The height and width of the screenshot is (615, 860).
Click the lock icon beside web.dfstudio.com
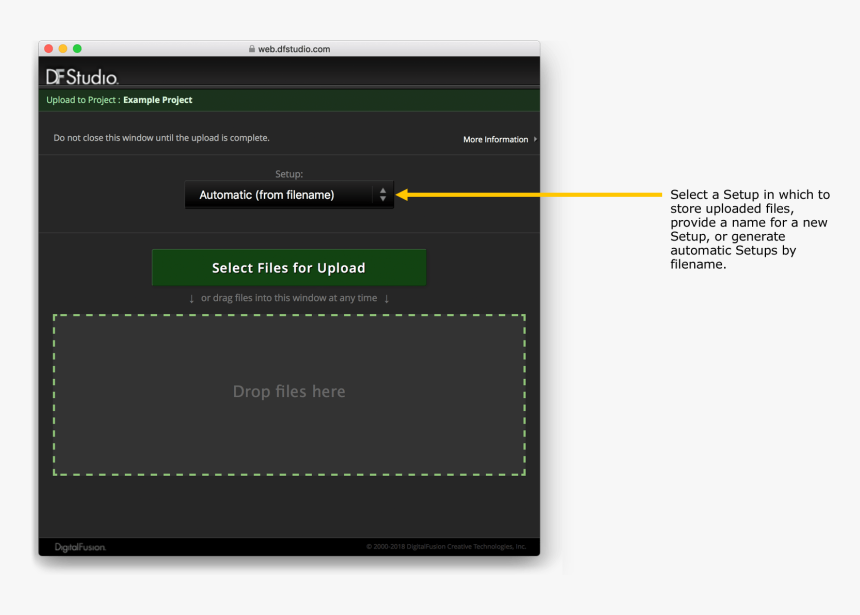pos(252,49)
